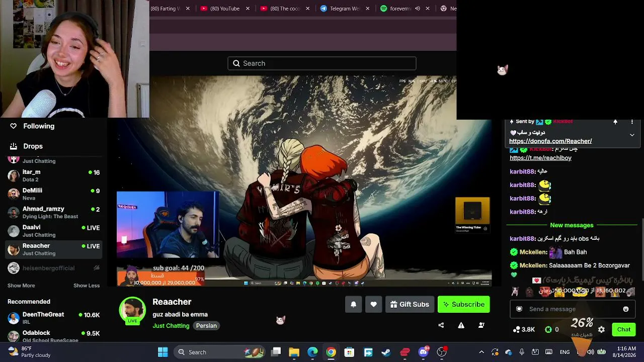644x362 pixels.
Task: Close the (80) YouTube tab
Action: pos(248,9)
